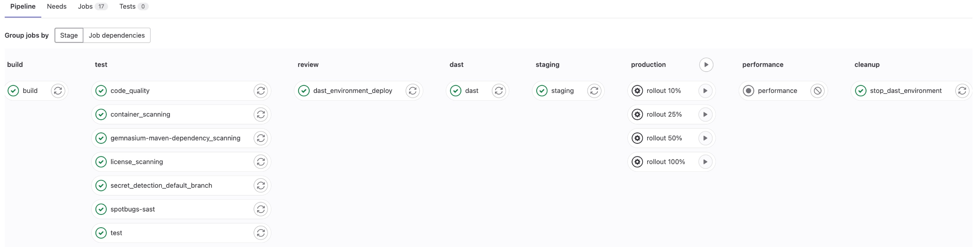Screen dimensions: 980x247
Task: Click the code_quality passed status icon
Action: click(101, 91)
